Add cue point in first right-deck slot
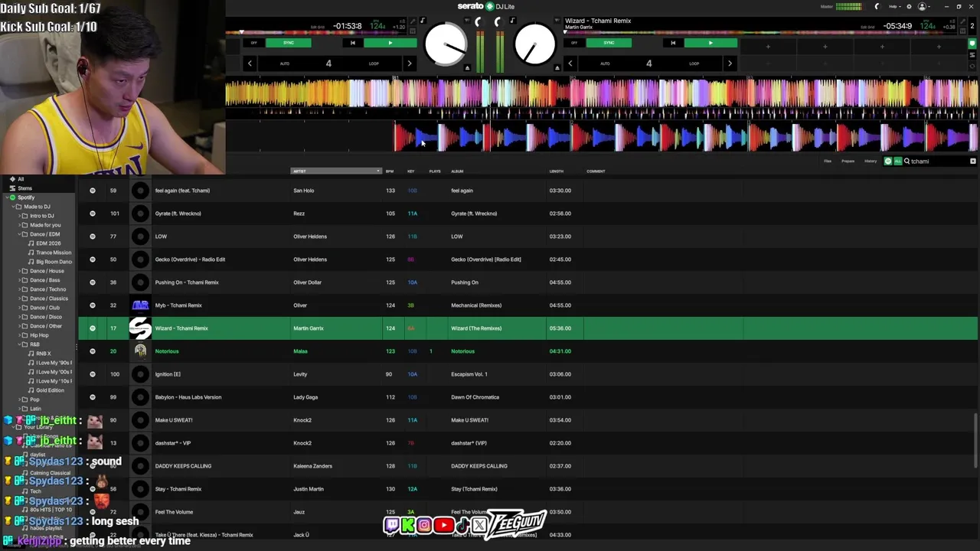The width and height of the screenshot is (980, 551). (768, 47)
